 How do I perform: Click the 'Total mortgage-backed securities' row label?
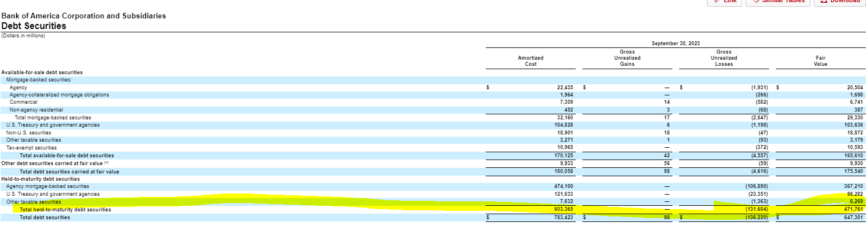(53, 118)
